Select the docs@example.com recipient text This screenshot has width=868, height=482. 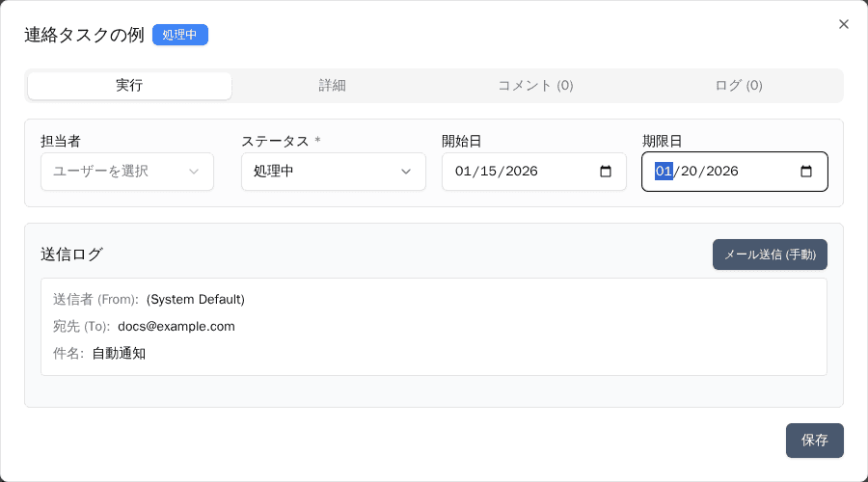[176, 327]
